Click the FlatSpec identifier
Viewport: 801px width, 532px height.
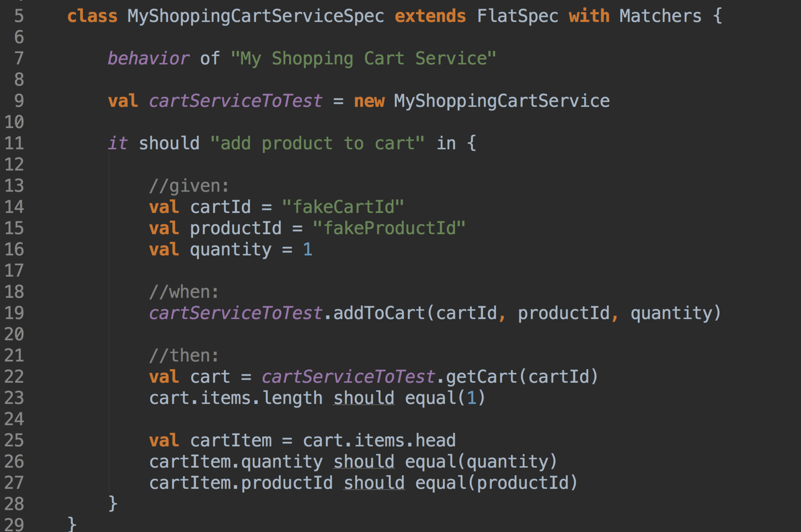[x=517, y=17]
